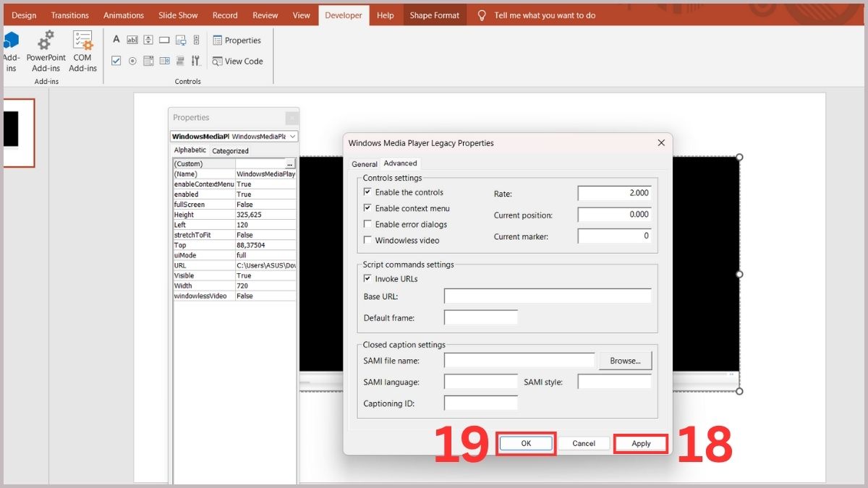Open the WindowsMediaPlayer object dropdown
Viewport: 868px width, 488px height.
(292, 136)
